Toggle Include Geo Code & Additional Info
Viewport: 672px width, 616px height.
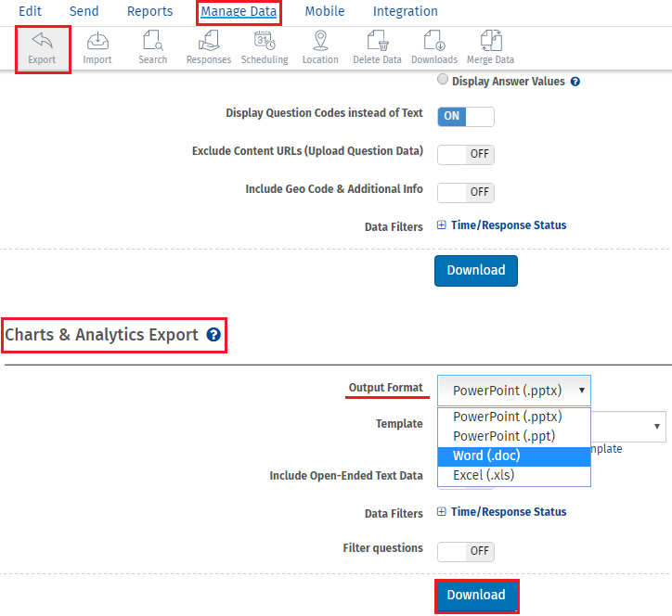[x=465, y=192]
